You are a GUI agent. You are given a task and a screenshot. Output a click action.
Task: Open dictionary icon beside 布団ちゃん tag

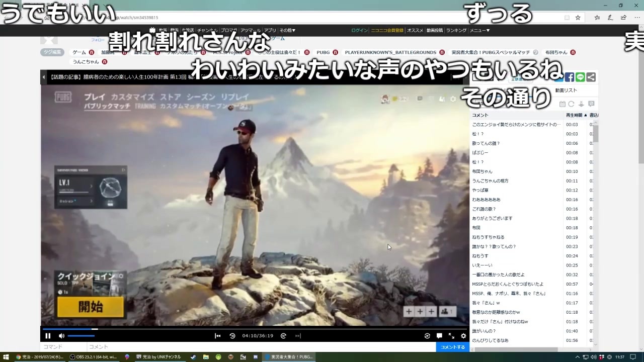pyautogui.click(x=573, y=52)
